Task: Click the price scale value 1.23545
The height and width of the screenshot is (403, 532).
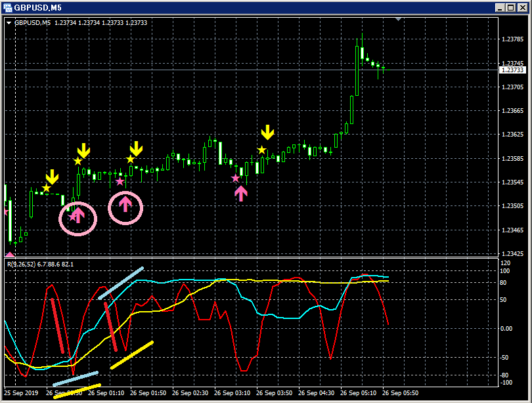Action: coord(513,182)
